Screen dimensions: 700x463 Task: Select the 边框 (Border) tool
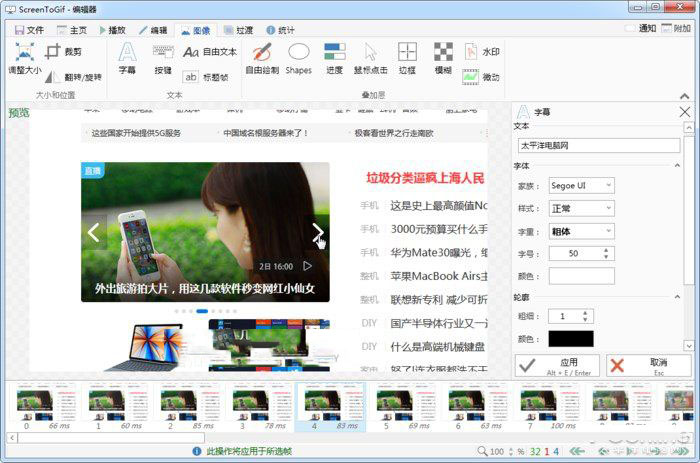point(407,58)
